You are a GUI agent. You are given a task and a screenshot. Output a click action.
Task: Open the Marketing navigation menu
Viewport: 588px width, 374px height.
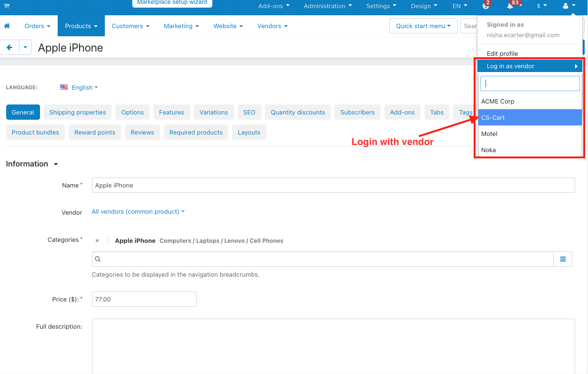[181, 26]
